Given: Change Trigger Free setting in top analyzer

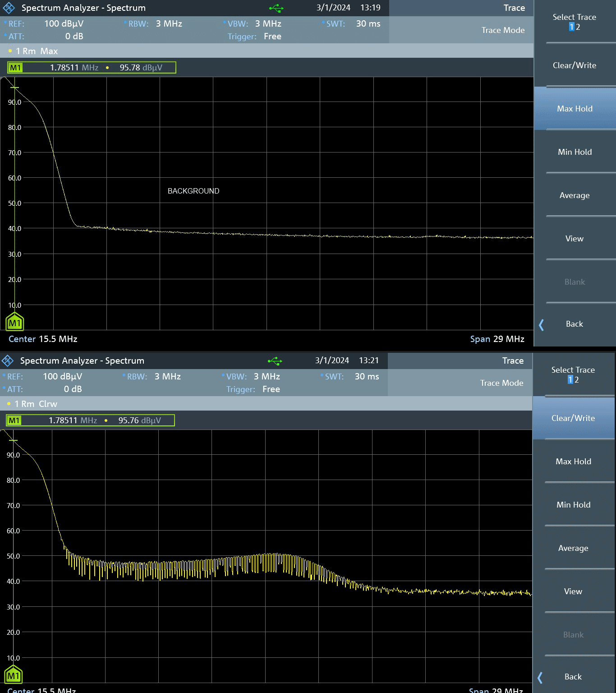Looking at the screenshot, I should click(272, 37).
